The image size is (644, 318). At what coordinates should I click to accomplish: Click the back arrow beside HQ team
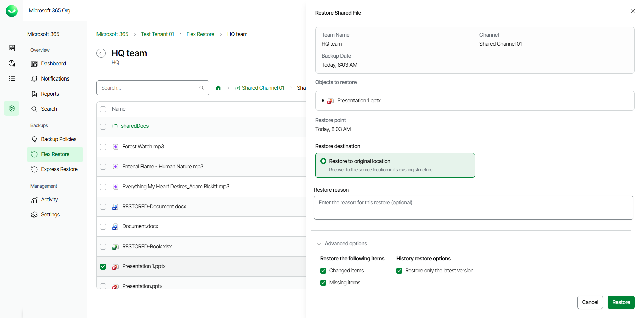pos(101,53)
